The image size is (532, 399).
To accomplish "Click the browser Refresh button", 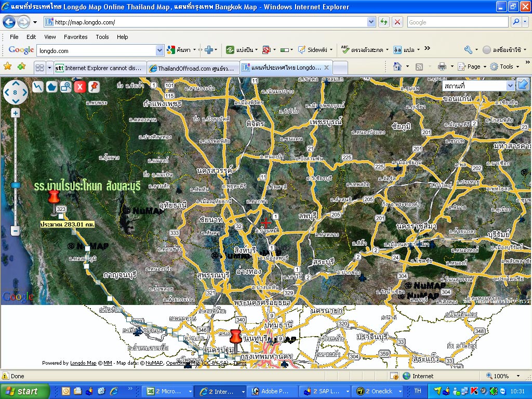I will pyautogui.click(x=383, y=22).
